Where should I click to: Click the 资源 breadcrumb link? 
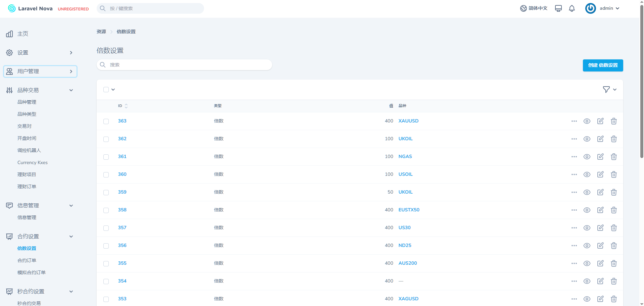tap(101, 32)
